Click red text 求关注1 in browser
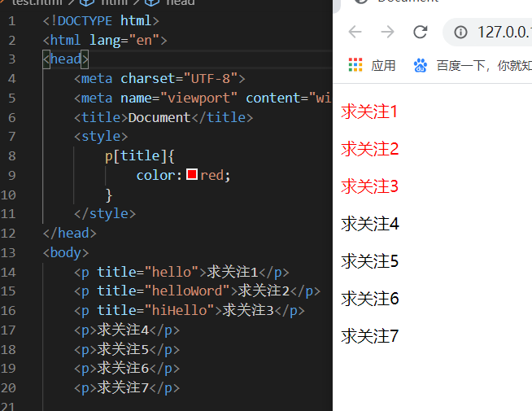Image resolution: width=532 pixels, height=411 pixels. point(369,111)
